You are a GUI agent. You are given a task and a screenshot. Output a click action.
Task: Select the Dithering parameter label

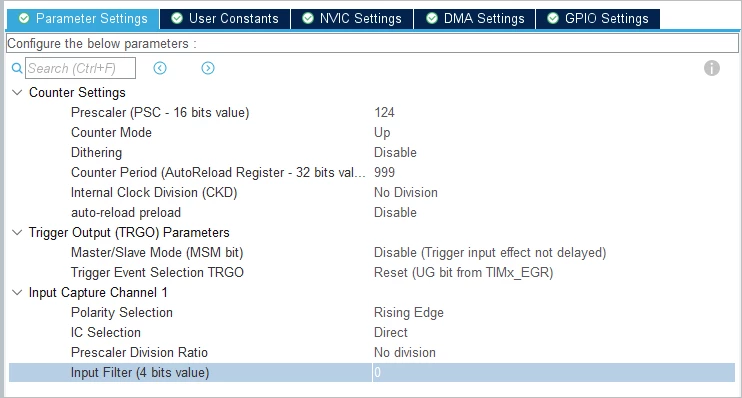click(97, 152)
